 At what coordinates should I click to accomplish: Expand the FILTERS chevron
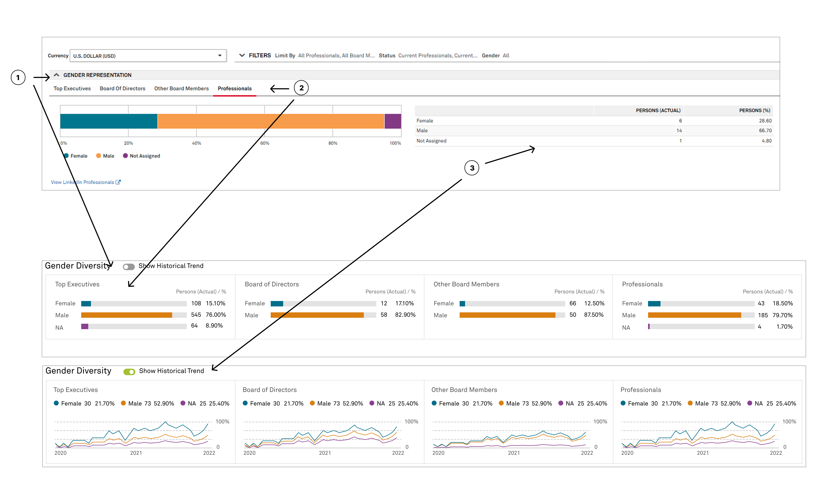[242, 55]
